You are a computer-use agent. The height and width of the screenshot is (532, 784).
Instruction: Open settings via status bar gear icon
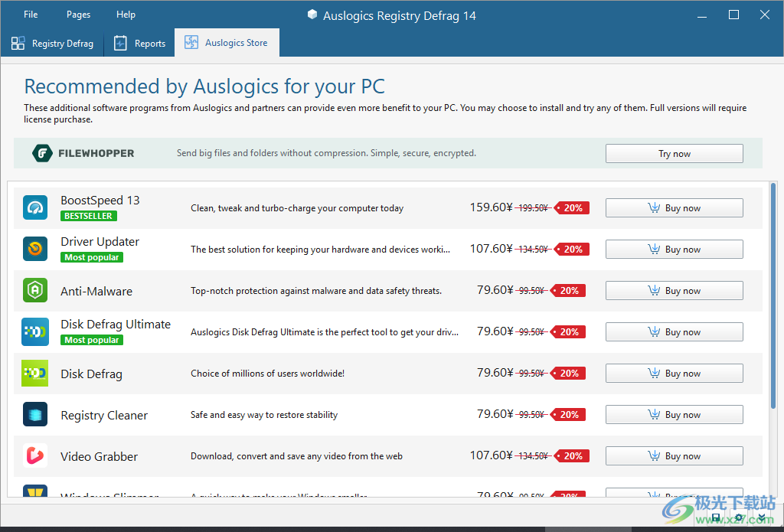pyautogui.click(x=739, y=517)
